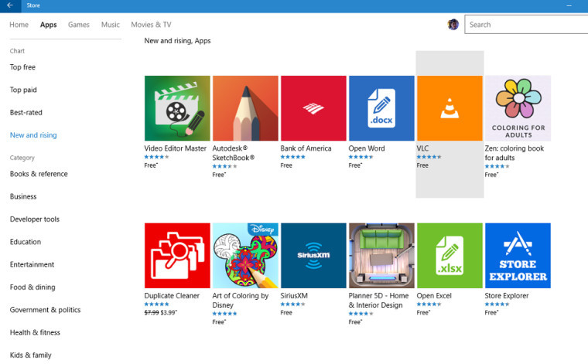Filter by Entertainment category
This screenshot has width=588, height=364.
(x=32, y=264)
